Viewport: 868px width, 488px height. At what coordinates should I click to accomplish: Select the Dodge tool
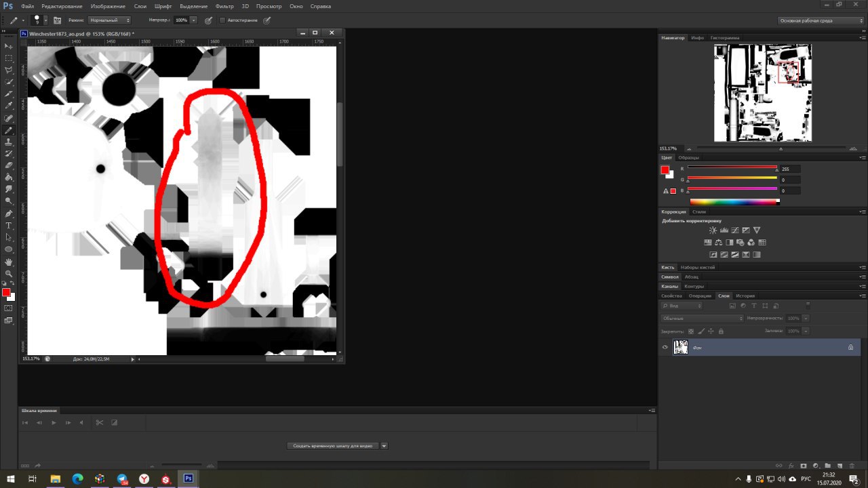pos(9,201)
